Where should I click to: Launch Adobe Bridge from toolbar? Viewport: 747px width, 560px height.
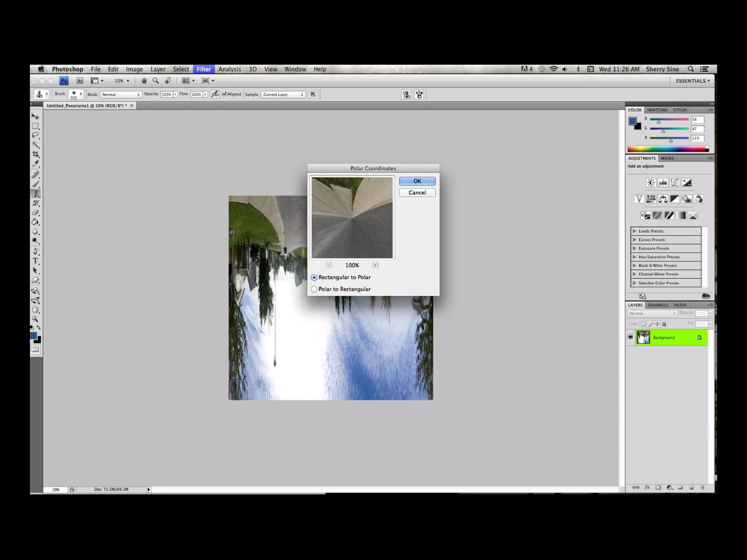(80, 81)
